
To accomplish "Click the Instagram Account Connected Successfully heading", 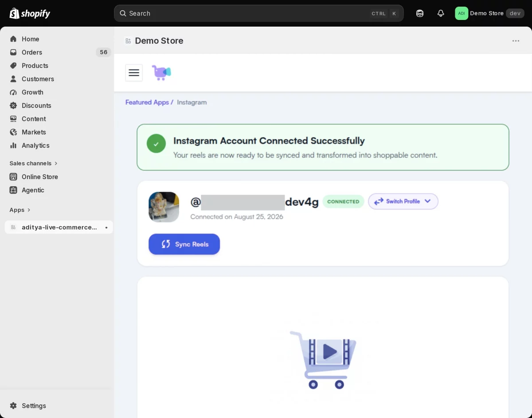I will 269,141.
